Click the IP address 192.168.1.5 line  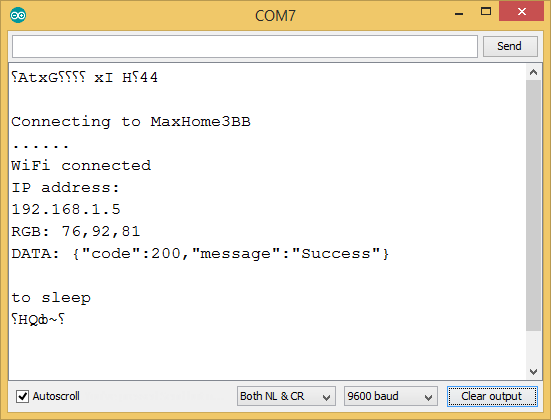pos(66,209)
